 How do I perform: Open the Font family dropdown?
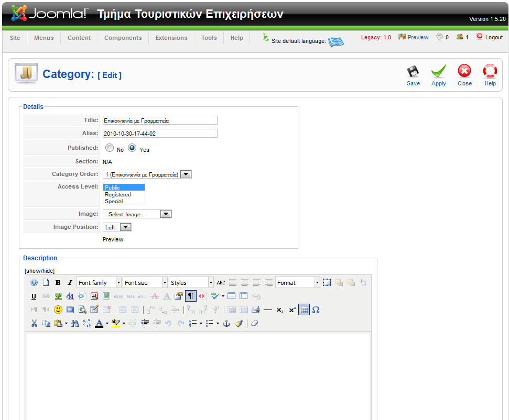click(99, 282)
